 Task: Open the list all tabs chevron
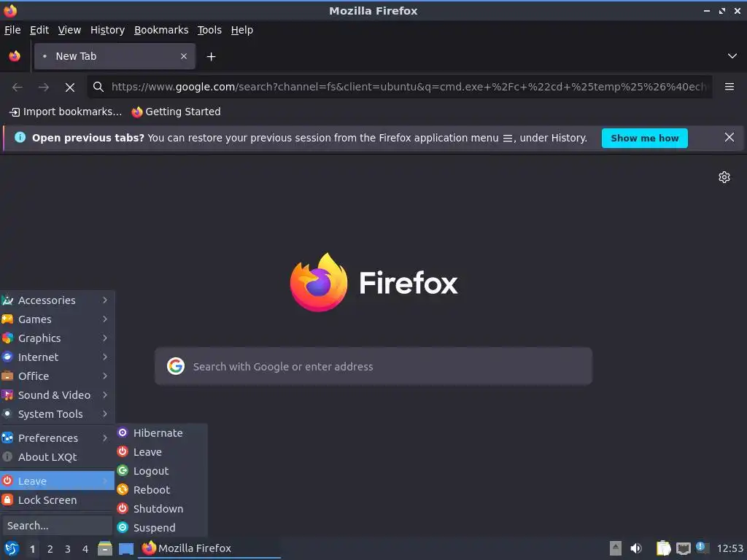tap(732, 56)
